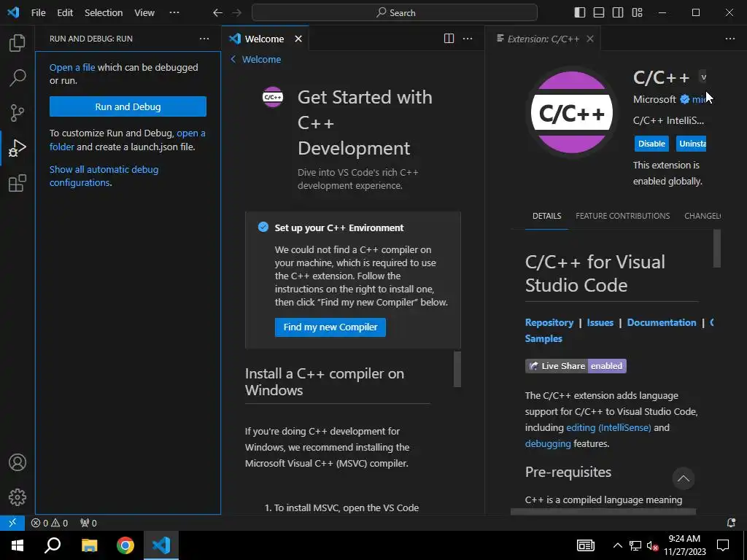The height and width of the screenshot is (560, 747).
Task: Click the small C/C++ icon beside Get Started
Action: 273,97
